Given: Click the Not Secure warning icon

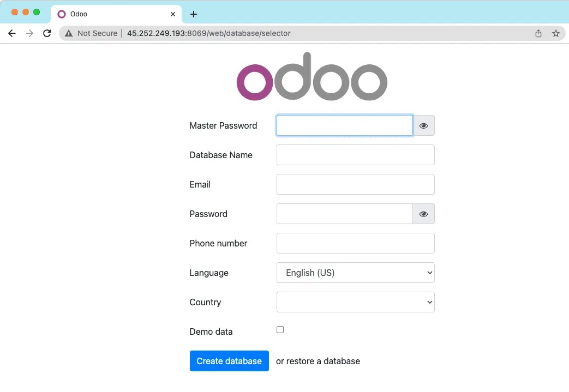Looking at the screenshot, I should 68,33.
